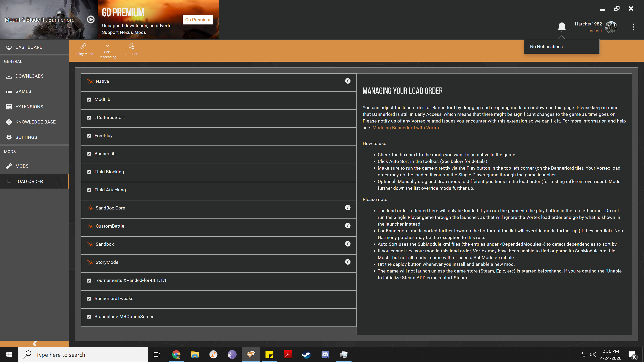Open the Windows Action Center

[632, 355]
